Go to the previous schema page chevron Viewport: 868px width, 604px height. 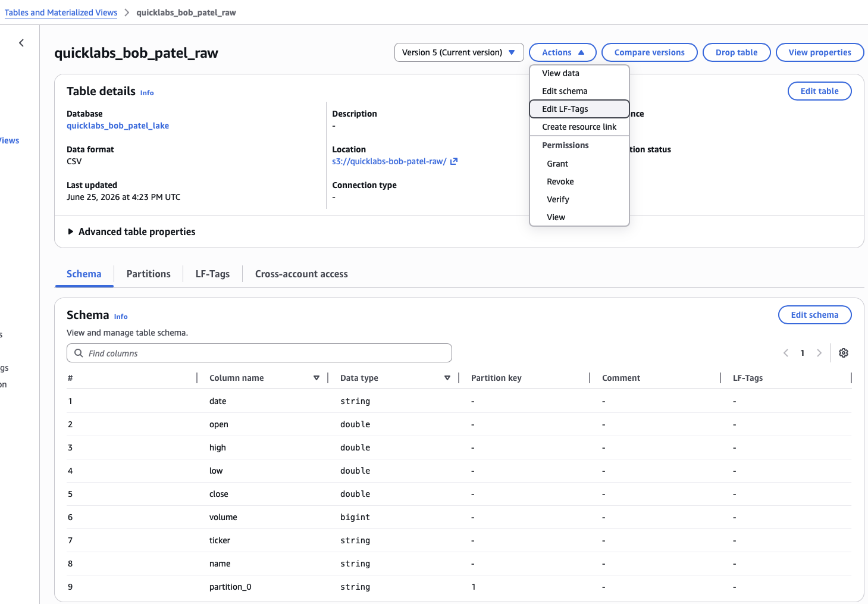[x=785, y=353]
